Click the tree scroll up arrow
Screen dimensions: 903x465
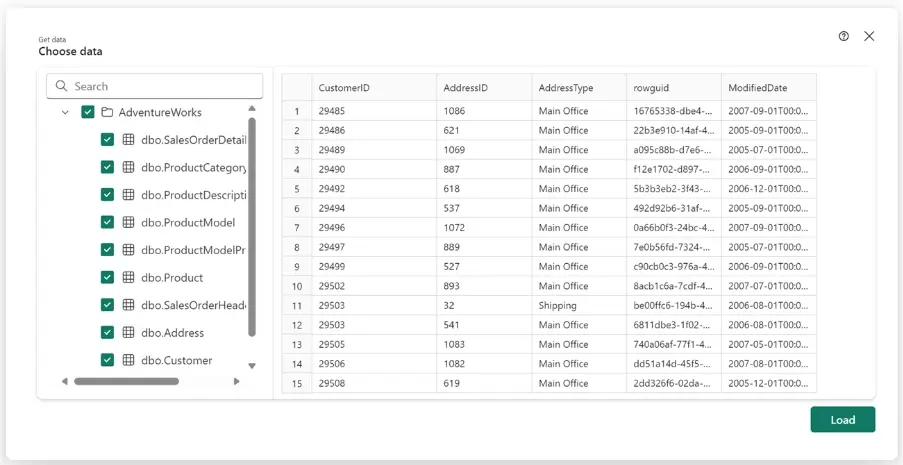(252, 108)
